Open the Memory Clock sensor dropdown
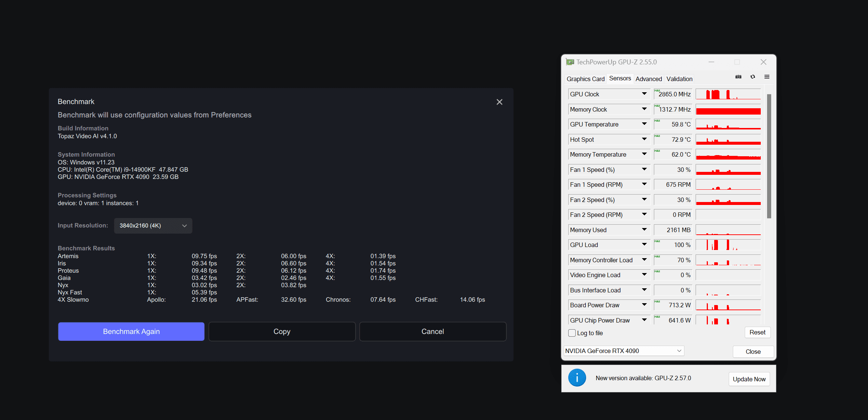Viewport: 868px width, 420px height. coord(644,109)
